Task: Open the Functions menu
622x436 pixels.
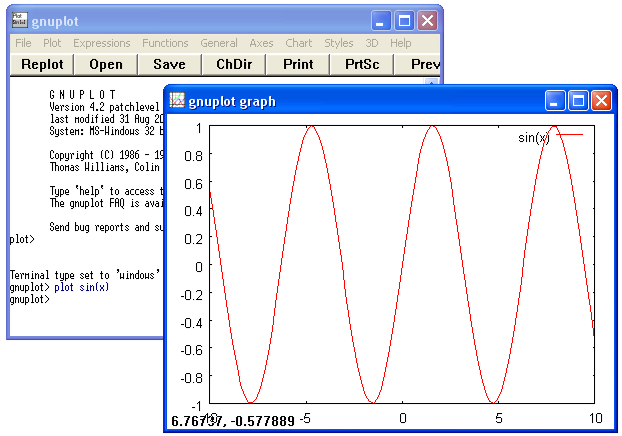Action: (165, 43)
